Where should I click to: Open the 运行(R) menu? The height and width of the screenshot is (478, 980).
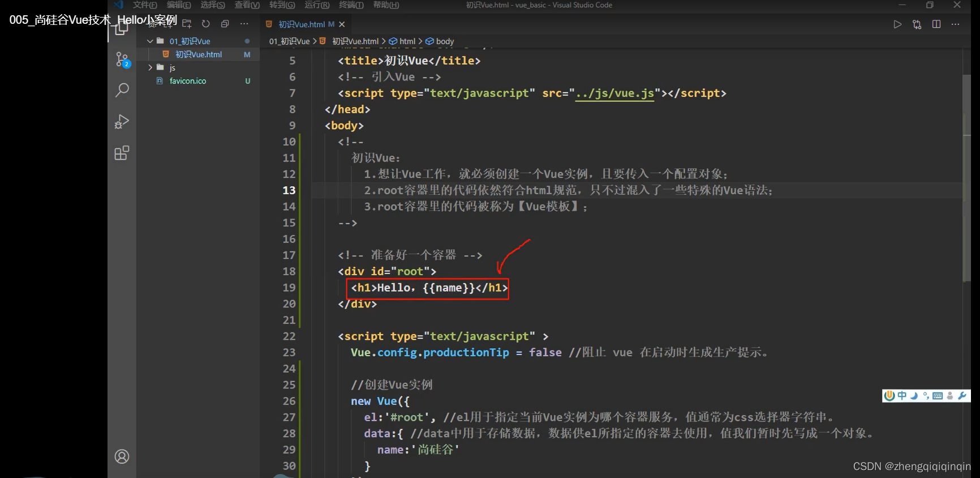pos(317,5)
